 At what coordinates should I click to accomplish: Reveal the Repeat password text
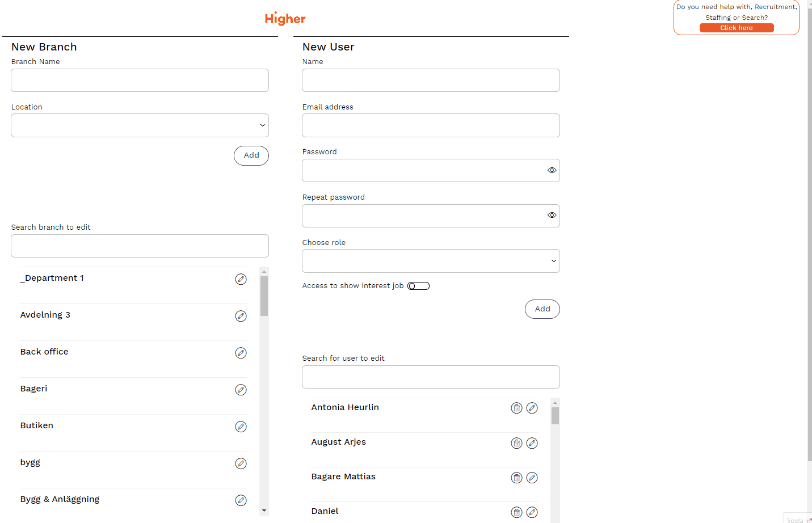pyautogui.click(x=552, y=215)
